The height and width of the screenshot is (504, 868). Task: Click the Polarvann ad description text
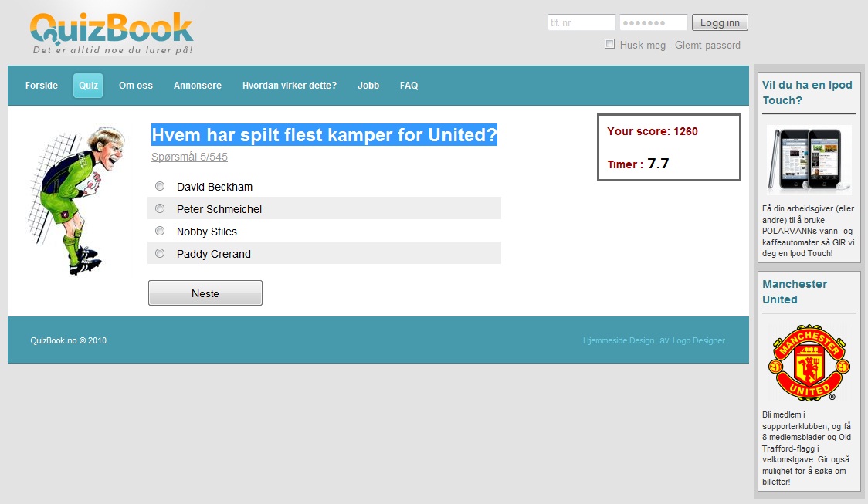[x=809, y=231]
